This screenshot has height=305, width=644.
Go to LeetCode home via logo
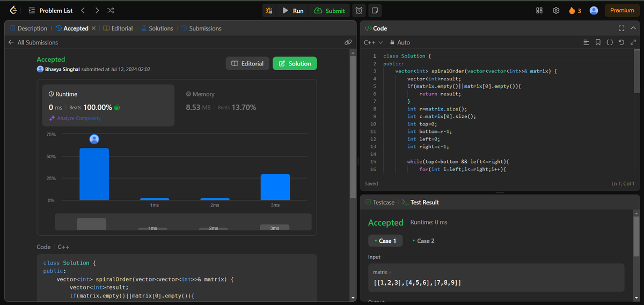coord(13,10)
